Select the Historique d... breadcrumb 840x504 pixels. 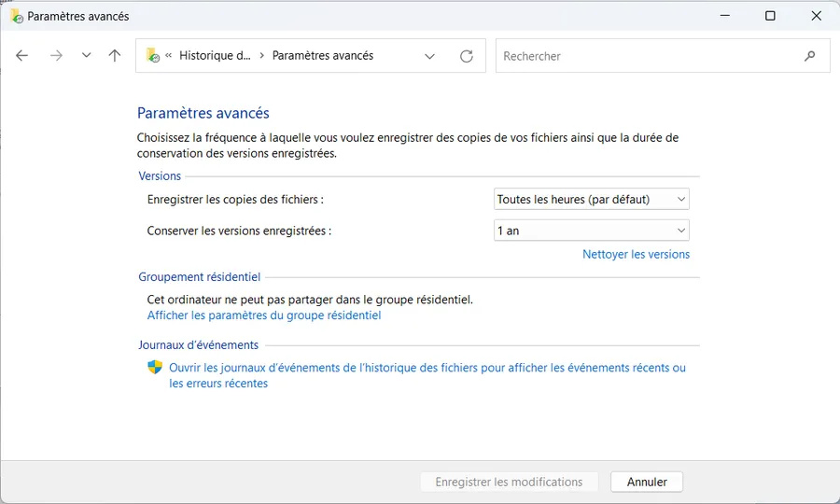pos(215,56)
